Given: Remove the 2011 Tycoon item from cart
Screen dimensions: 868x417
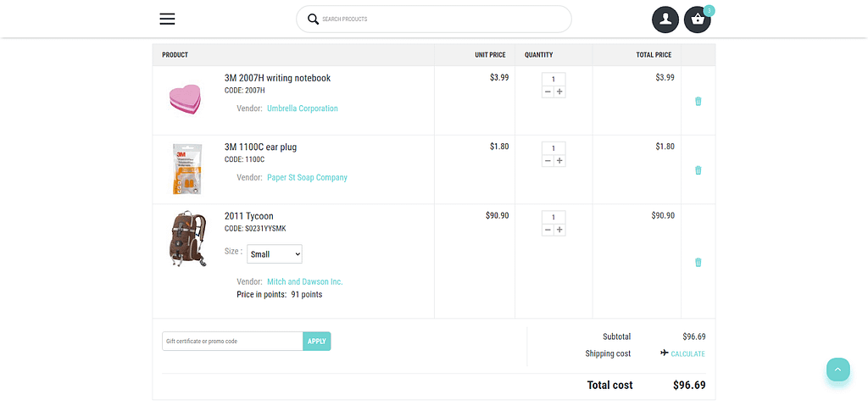Looking at the screenshot, I should (698, 262).
